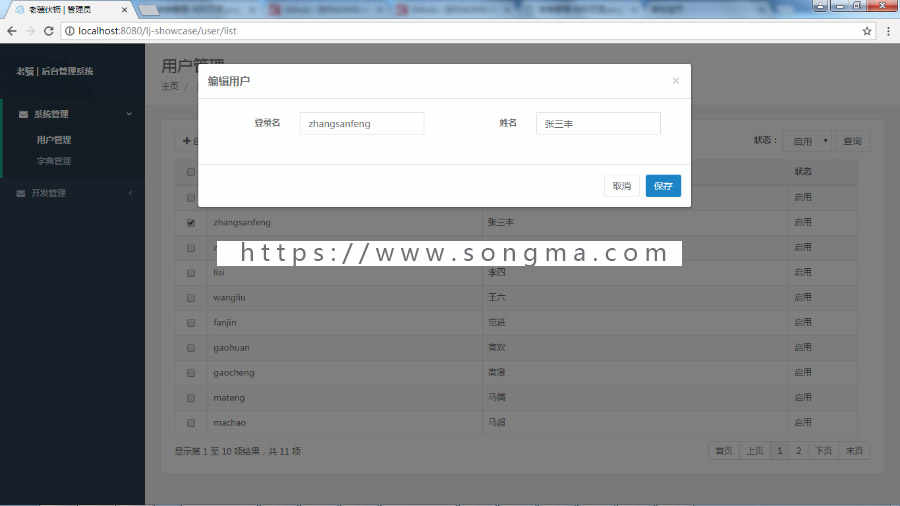Click the result count text below table
The height and width of the screenshot is (506, 900).
click(x=238, y=451)
